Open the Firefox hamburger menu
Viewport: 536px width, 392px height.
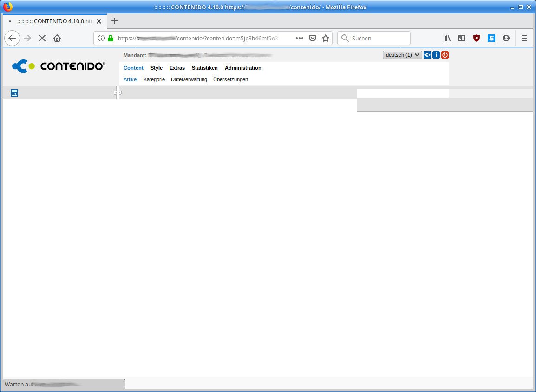pos(524,38)
